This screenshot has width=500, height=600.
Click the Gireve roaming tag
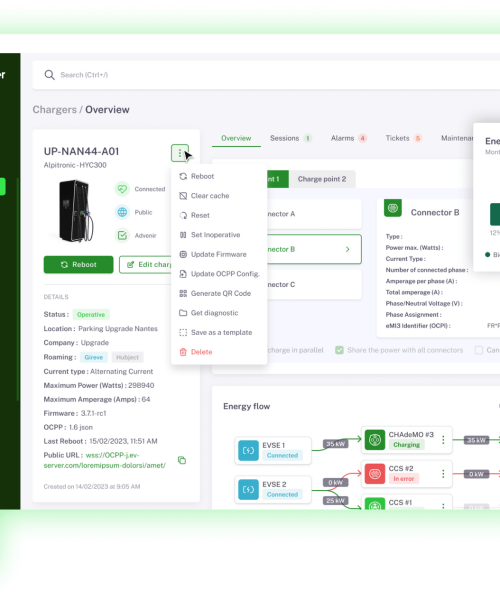pyautogui.click(x=94, y=357)
